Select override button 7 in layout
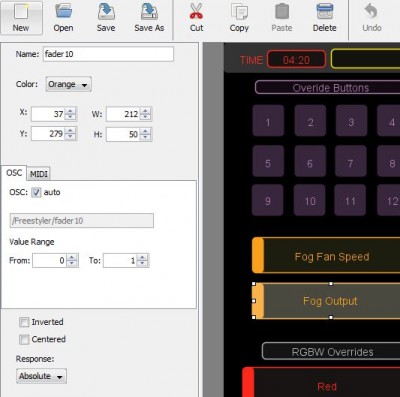The image size is (400, 397). (351, 161)
